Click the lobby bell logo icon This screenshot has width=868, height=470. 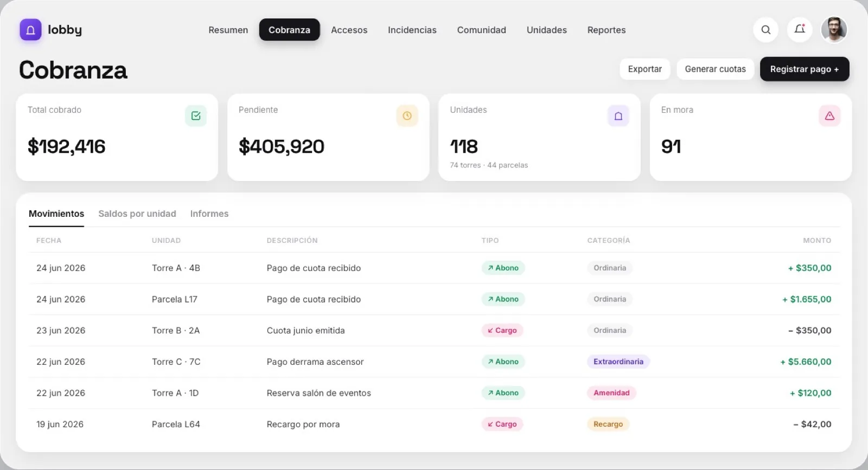tap(30, 30)
